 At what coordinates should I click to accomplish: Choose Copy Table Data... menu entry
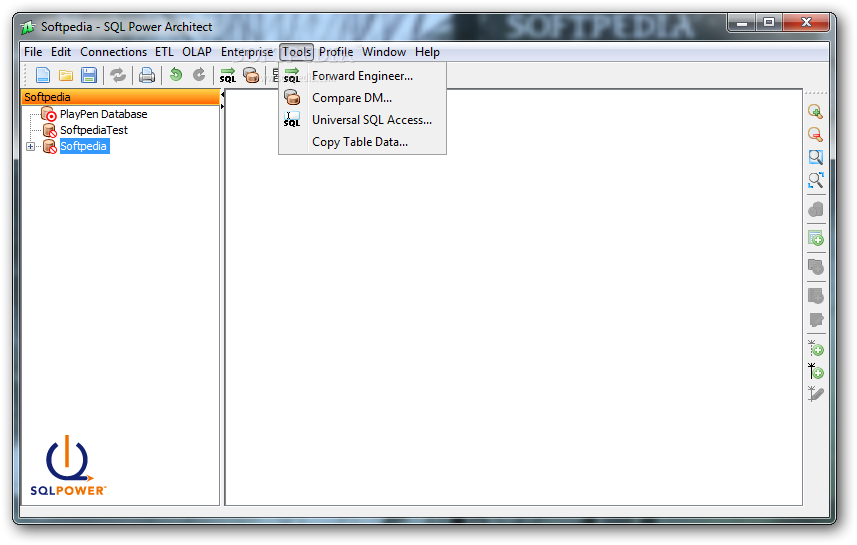coord(362,142)
